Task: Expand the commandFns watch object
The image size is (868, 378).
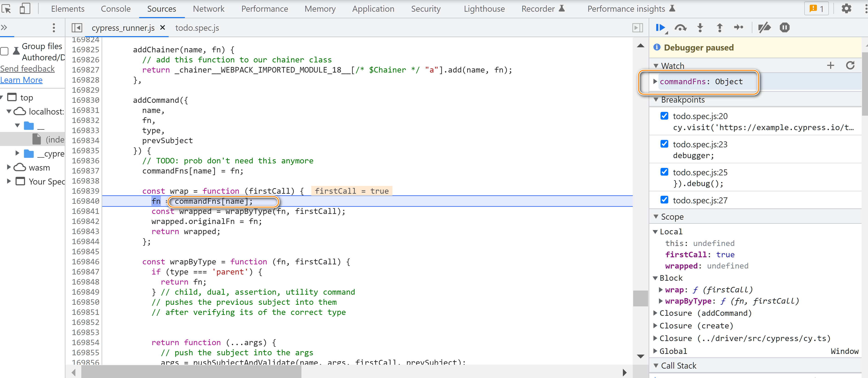Action: tap(655, 81)
